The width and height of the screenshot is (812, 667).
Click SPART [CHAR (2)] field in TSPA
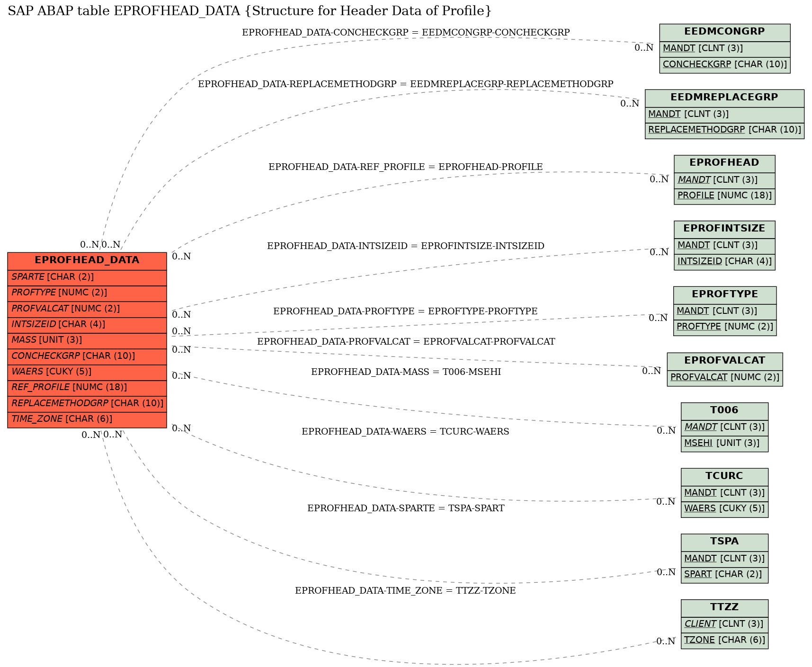[724, 575]
